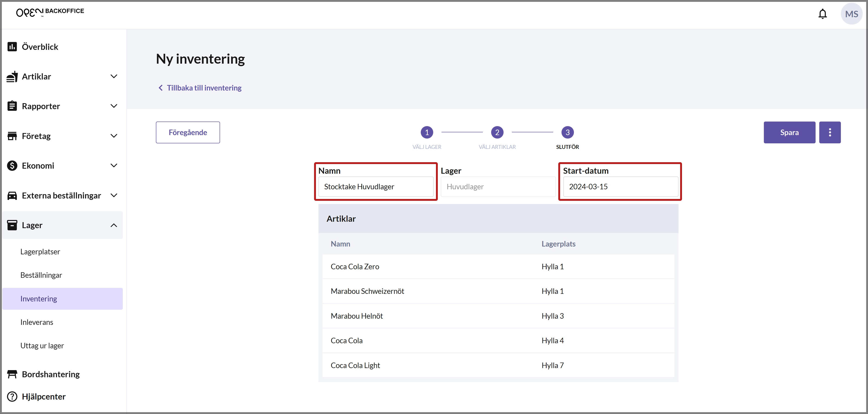Expand the Rapporter menu chevron
Image resolution: width=868 pixels, height=414 pixels.
click(114, 106)
